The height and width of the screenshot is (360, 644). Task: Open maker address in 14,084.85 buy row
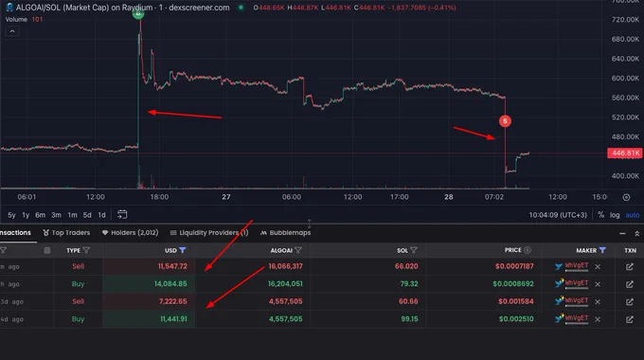[577, 284]
